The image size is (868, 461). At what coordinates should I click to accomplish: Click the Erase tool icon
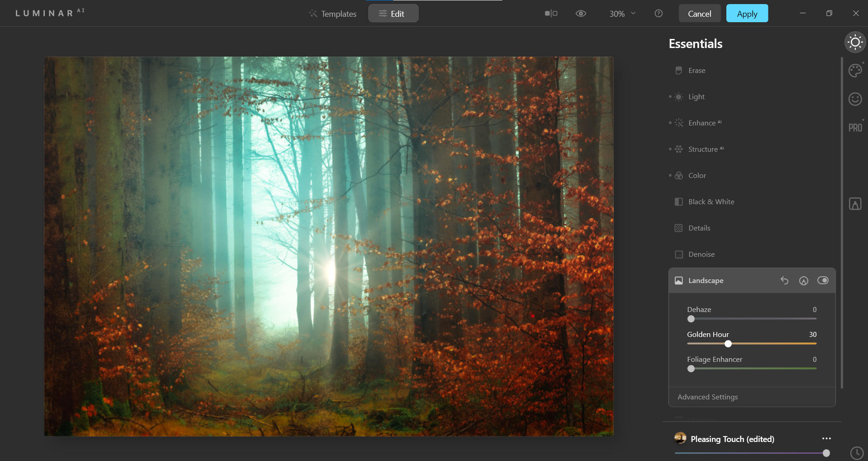coord(678,71)
